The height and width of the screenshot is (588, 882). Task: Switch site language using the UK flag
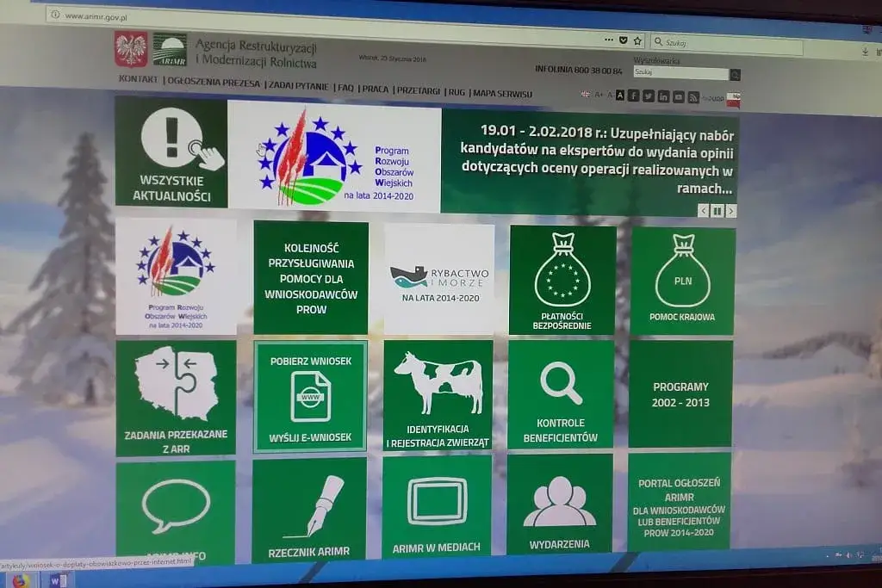pos(587,94)
